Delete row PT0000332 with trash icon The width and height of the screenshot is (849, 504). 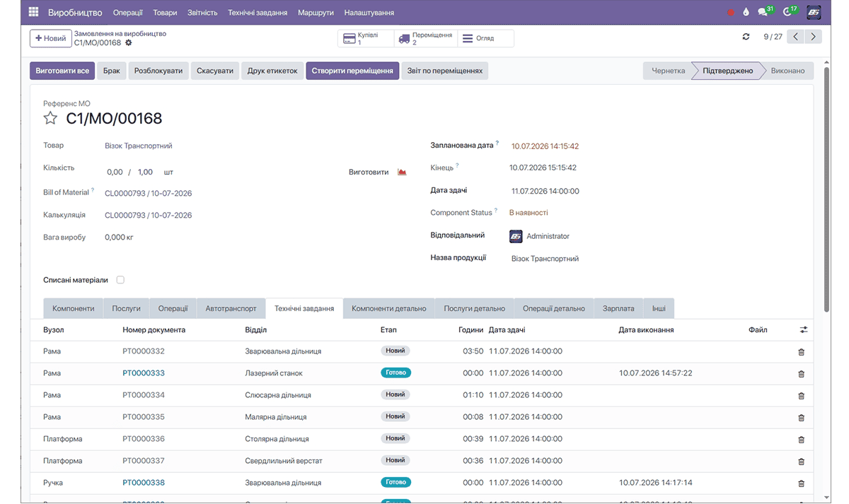(801, 351)
